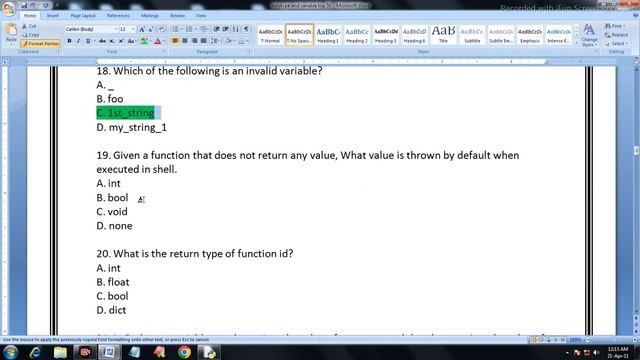The height and width of the screenshot is (360, 640).
Task: Apply the Heading 2 style
Action: coord(357,35)
